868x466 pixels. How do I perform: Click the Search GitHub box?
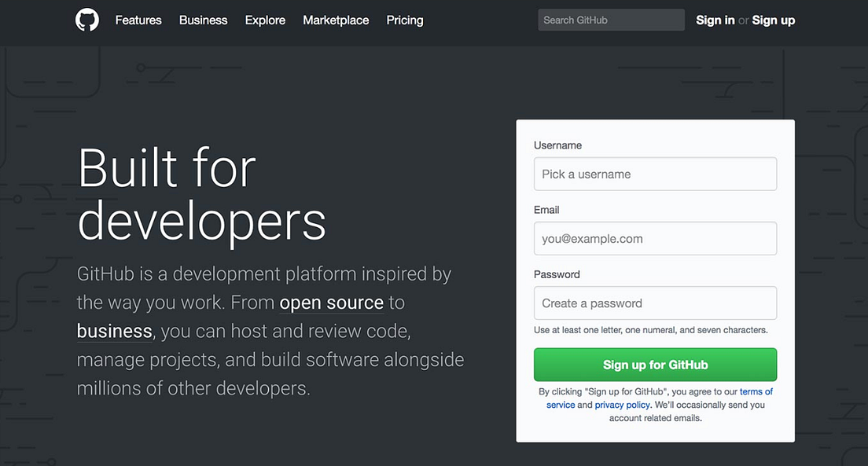[x=611, y=20]
